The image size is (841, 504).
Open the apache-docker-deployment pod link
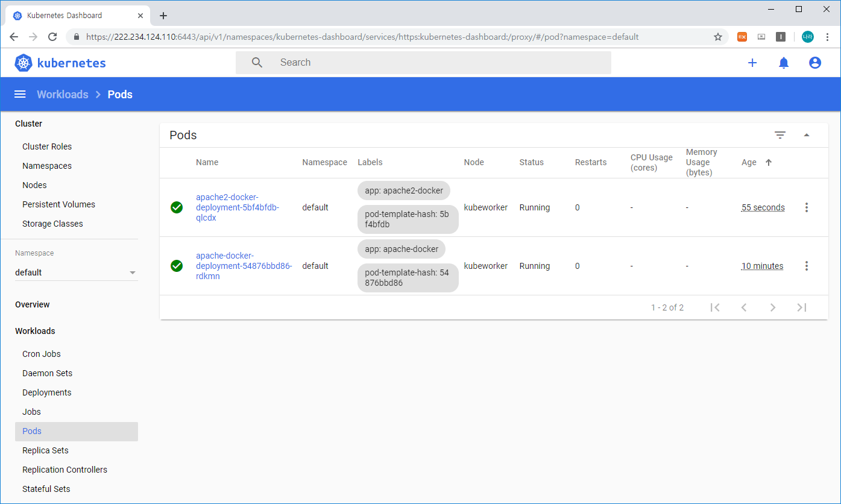[x=244, y=266]
